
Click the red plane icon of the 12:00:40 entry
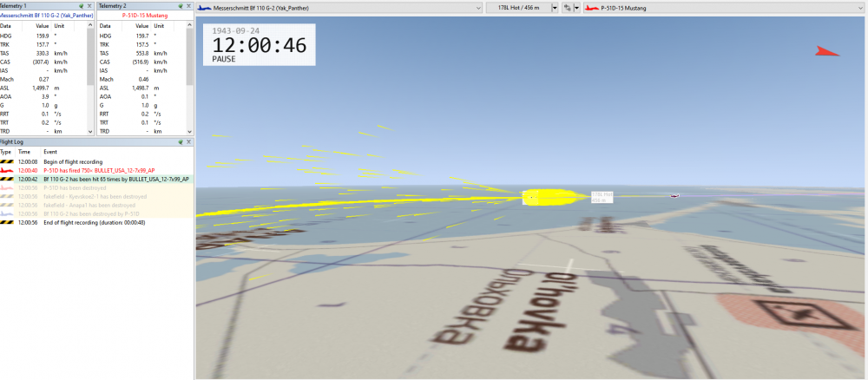point(6,170)
